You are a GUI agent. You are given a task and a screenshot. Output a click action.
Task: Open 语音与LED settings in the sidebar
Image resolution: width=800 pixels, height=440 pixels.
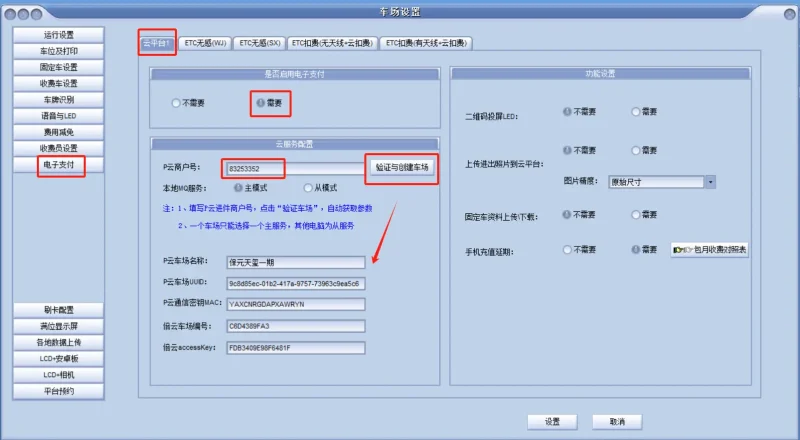58,116
